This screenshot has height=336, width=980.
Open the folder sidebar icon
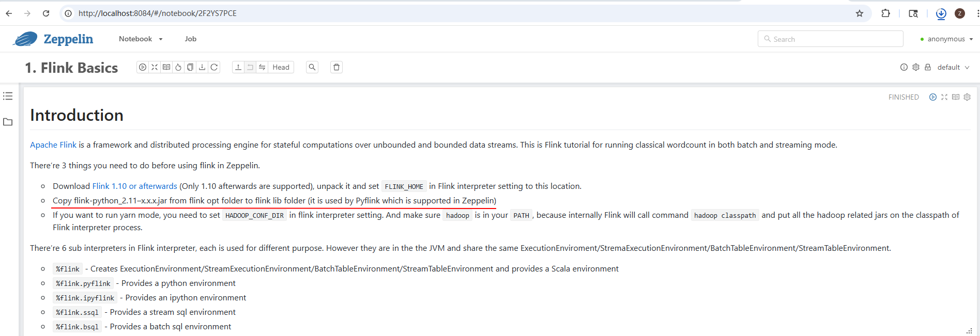point(8,122)
